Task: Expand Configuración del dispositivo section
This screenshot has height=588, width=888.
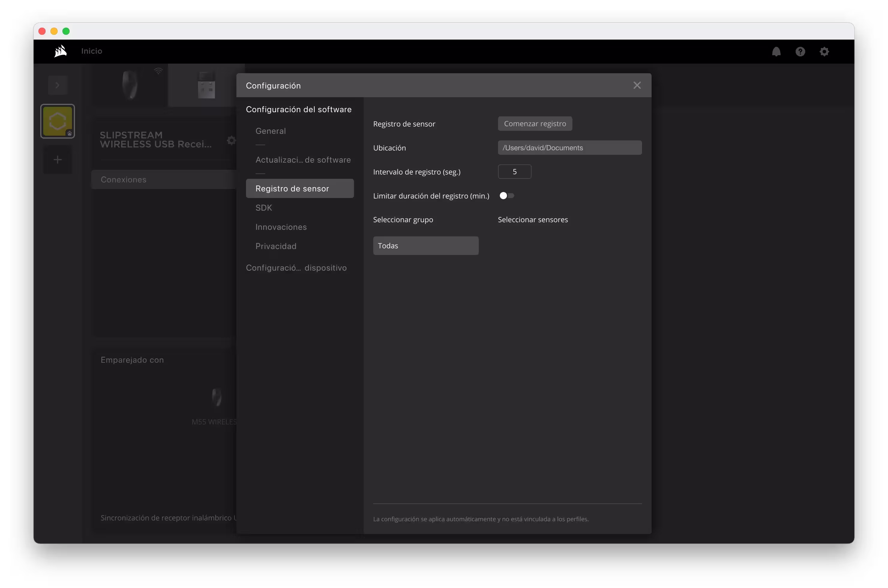Action: pyautogui.click(x=296, y=268)
